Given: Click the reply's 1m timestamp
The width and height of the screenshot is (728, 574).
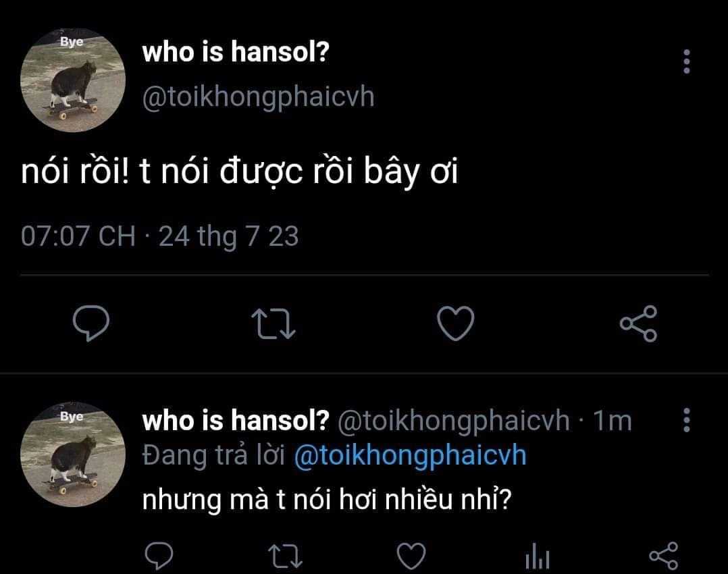Looking at the screenshot, I should click(x=612, y=421).
